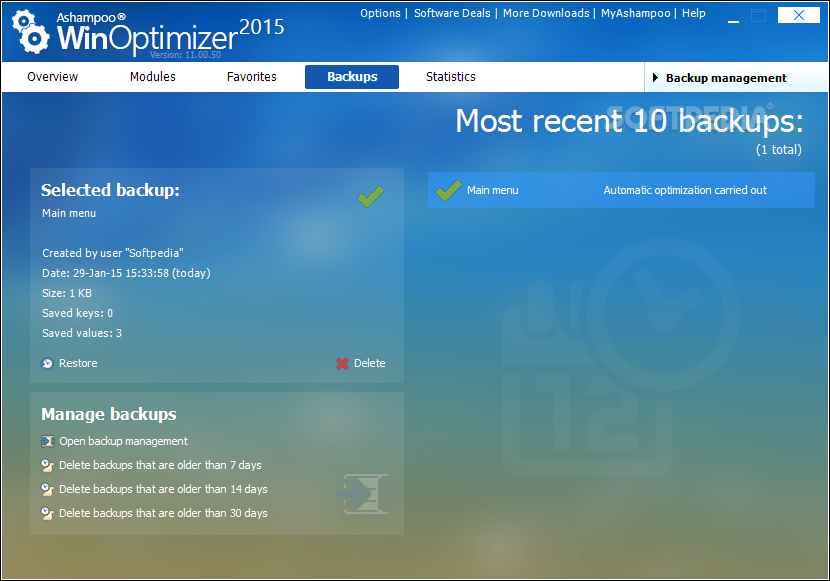Click the Open backup management icon
This screenshot has width=830, height=581.
click(x=48, y=441)
